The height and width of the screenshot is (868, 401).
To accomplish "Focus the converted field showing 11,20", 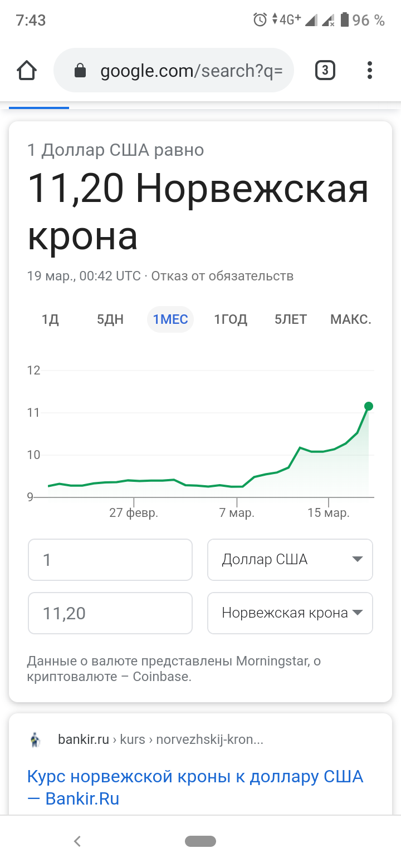I will [110, 613].
